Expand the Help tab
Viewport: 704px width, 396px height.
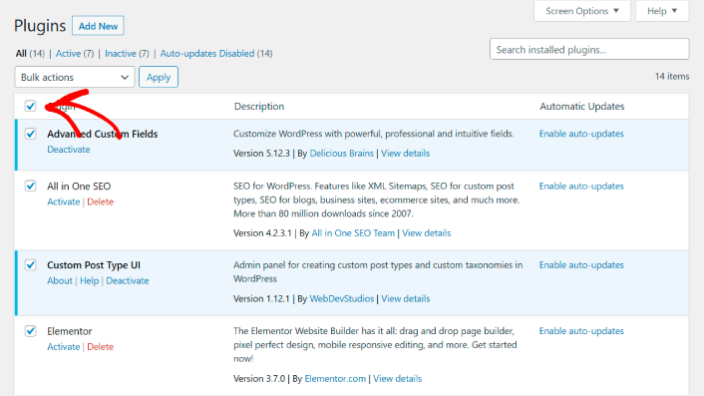(x=662, y=11)
